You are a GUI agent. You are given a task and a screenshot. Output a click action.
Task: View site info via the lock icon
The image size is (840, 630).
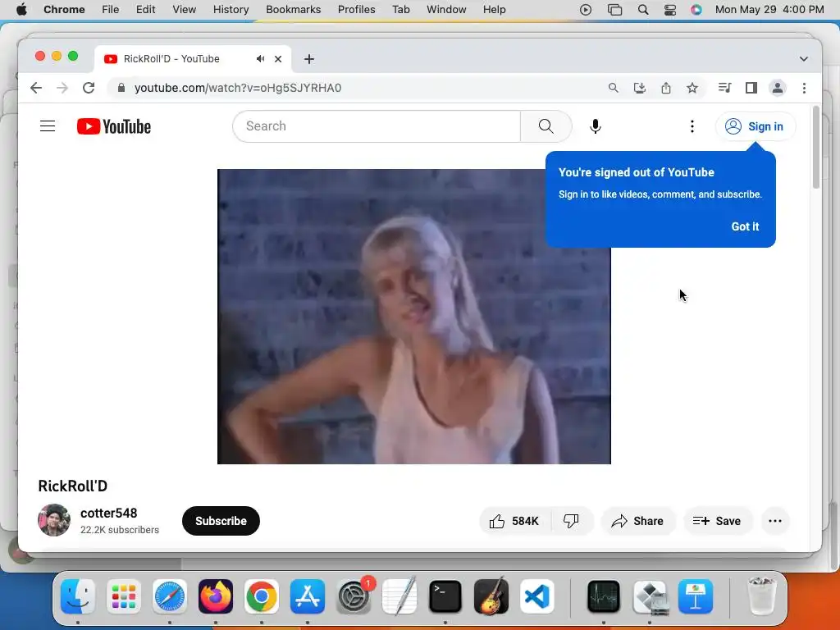(121, 88)
